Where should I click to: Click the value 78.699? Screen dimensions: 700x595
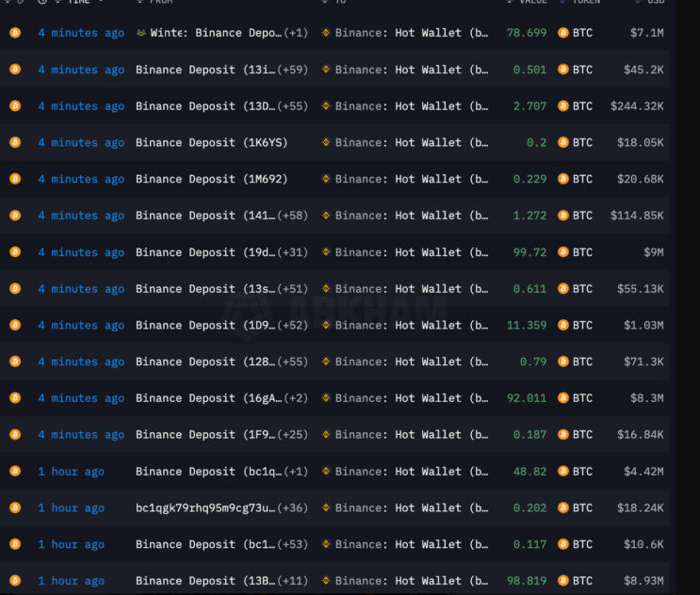527,33
